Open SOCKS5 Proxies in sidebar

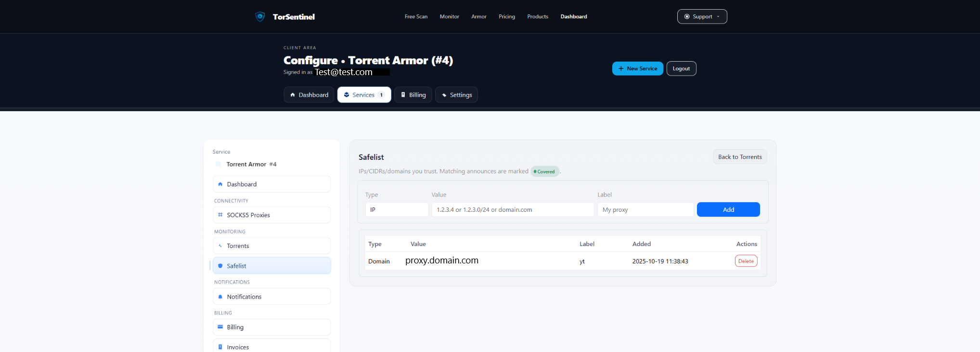coord(271,215)
